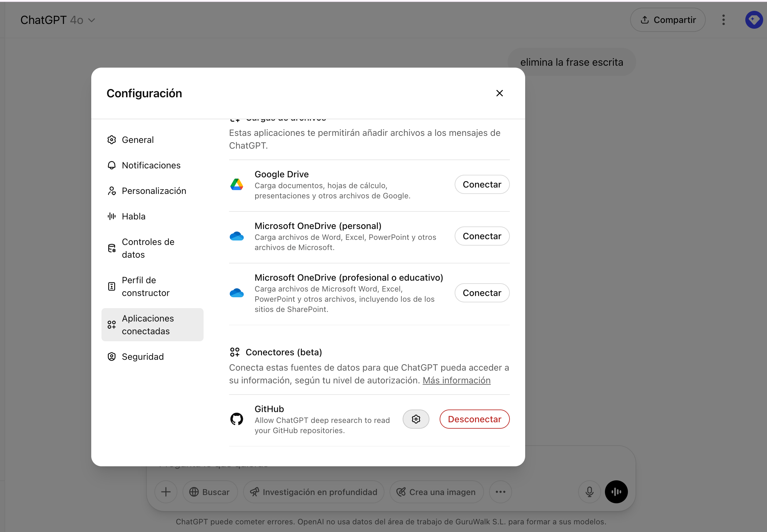Click the OneDrive (personal) cloud logo
Image resolution: width=767 pixels, height=532 pixels.
(237, 236)
